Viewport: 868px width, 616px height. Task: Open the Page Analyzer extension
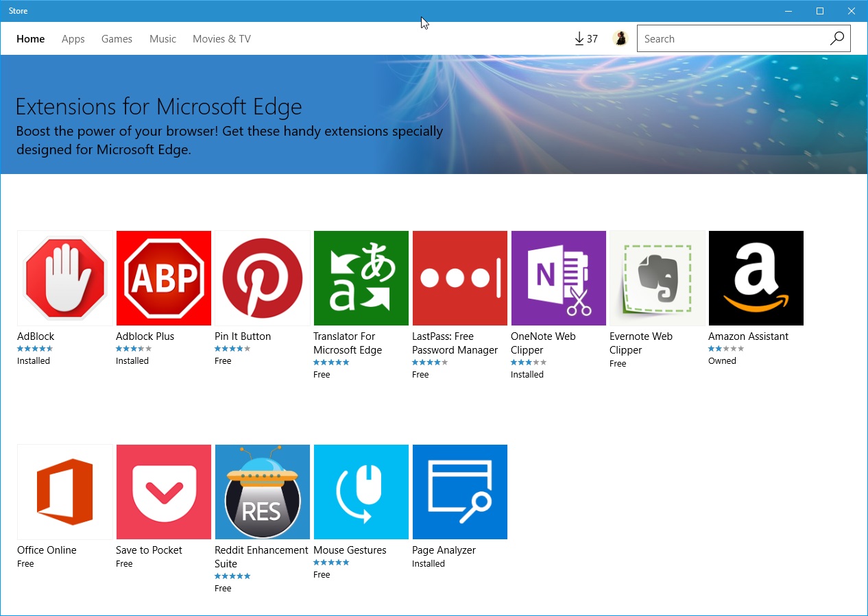click(459, 492)
